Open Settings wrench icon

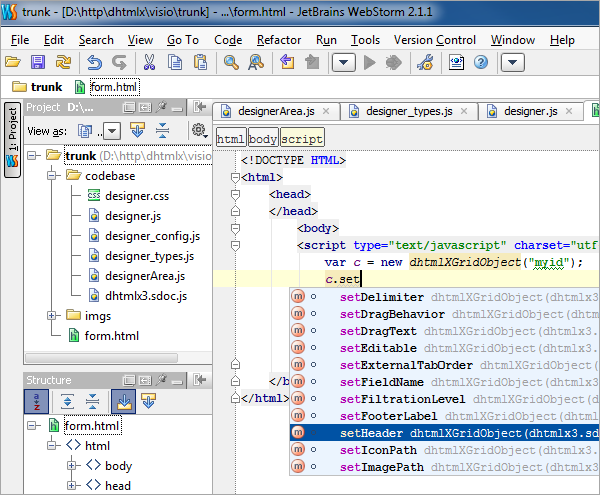click(x=425, y=62)
